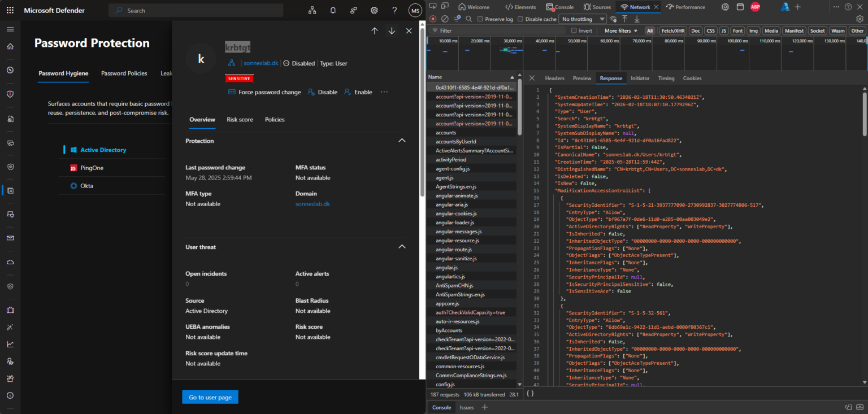Collapse the User threat section
The height and width of the screenshot is (414, 868).
tap(402, 247)
